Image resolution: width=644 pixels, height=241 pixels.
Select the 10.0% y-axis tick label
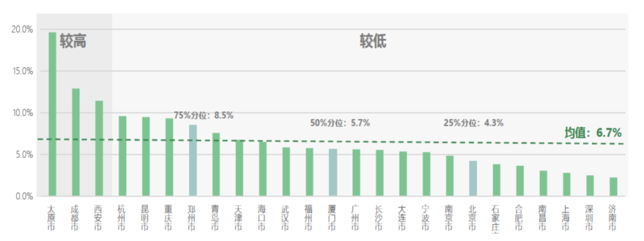pyautogui.click(x=22, y=113)
